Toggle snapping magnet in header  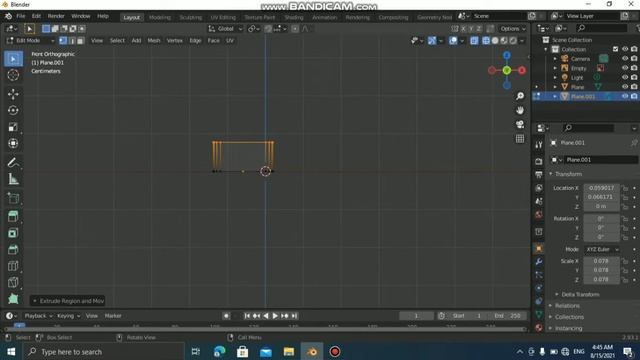click(268, 29)
